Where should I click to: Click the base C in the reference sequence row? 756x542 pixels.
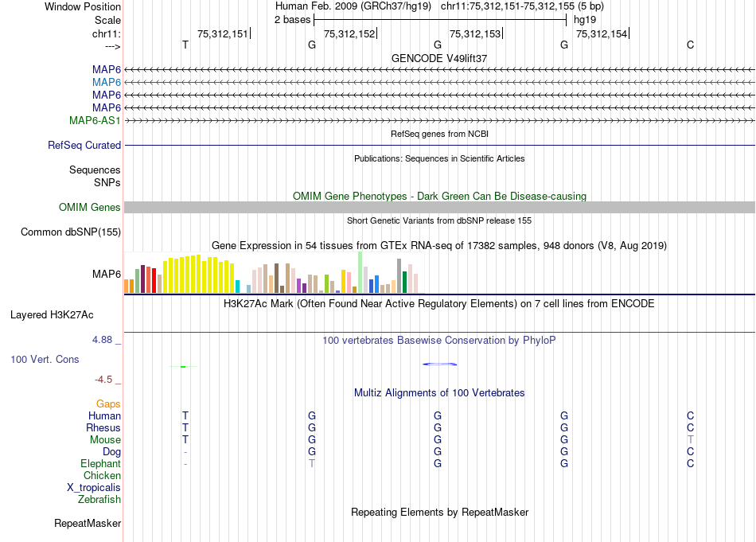coord(691,45)
